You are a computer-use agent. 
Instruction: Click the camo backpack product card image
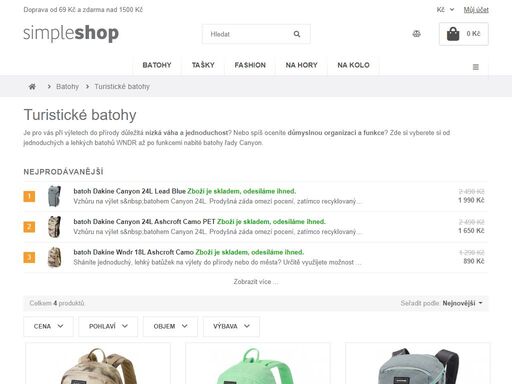tap(98, 365)
